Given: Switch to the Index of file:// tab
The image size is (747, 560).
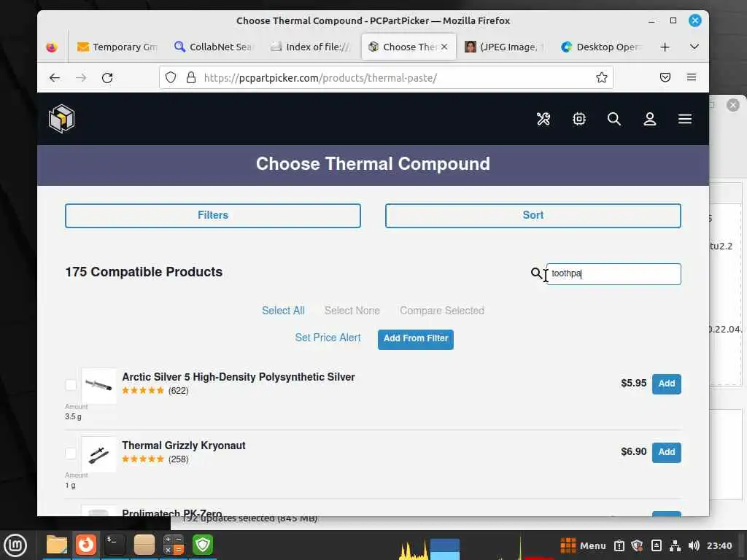Looking at the screenshot, I should tap(311, 47).
